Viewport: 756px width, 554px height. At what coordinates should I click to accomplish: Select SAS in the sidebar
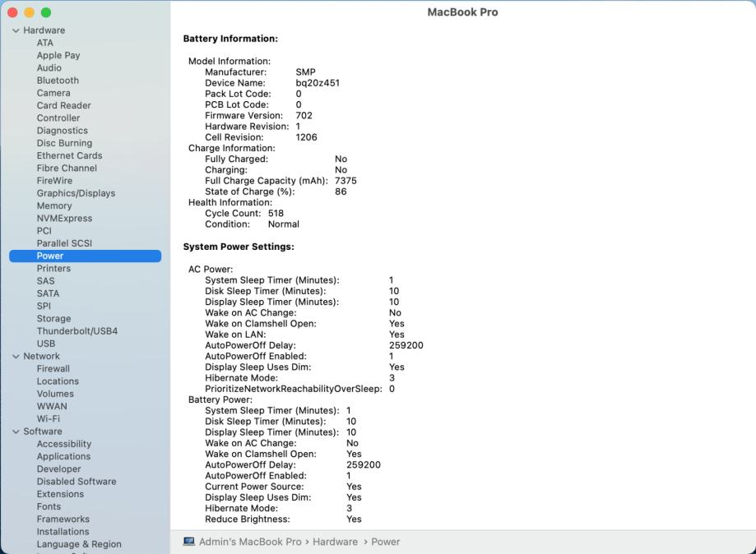[x=45, y=281]
